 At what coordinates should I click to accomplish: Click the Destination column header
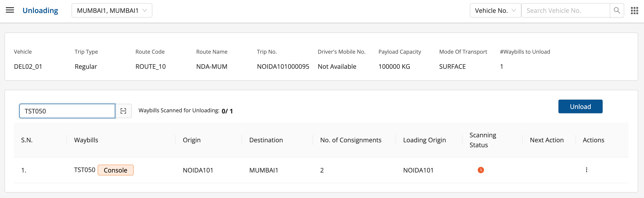(x=266, y=140)
